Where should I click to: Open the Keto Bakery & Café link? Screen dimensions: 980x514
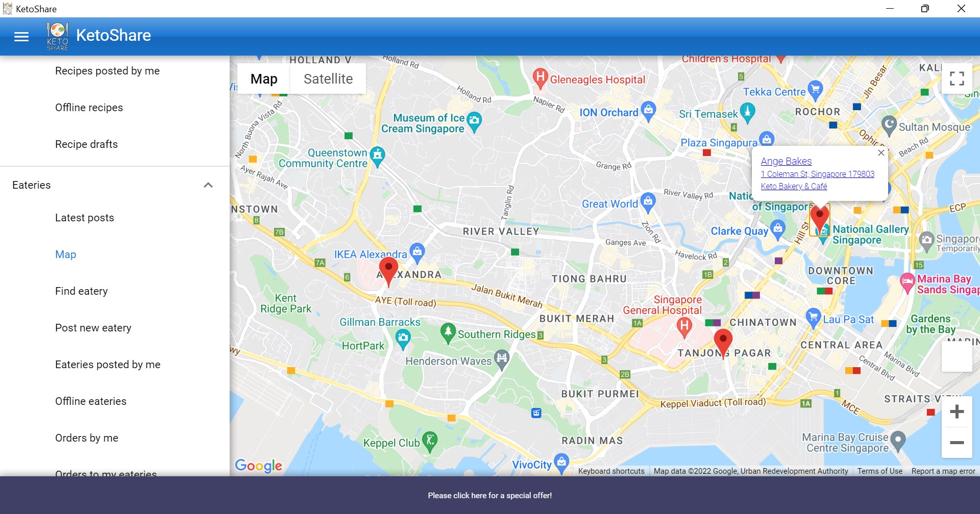pos(794,186)
